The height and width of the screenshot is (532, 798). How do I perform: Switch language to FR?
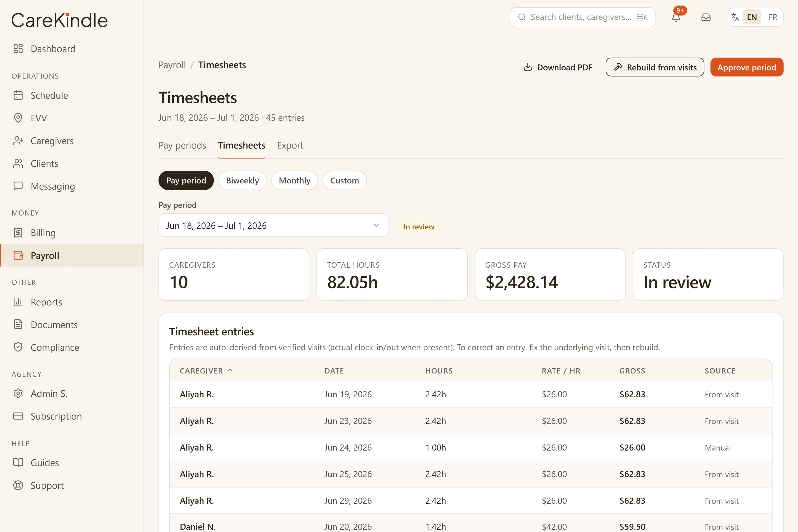pyautogui.click(x=773, y=17)
